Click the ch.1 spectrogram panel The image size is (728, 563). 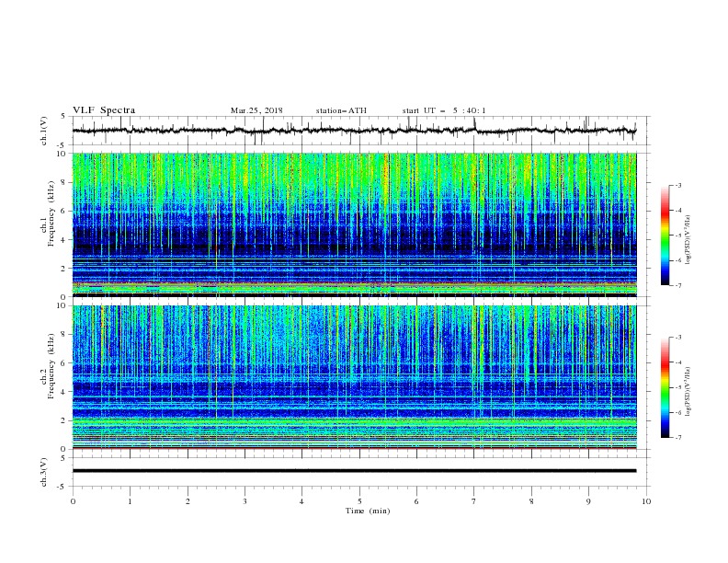354,224
